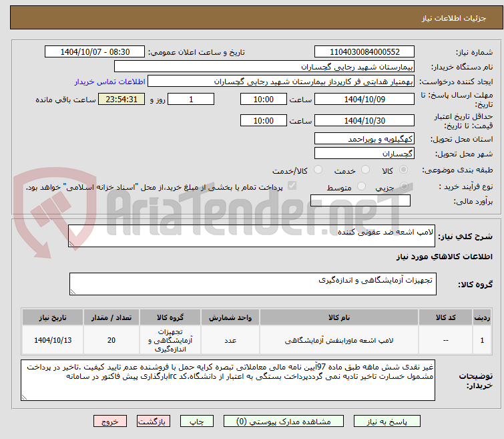Click the announcement date field 1404/10/07 - 08:30
The width and height of the screenshot is (504, 439).
click(95, 52)
